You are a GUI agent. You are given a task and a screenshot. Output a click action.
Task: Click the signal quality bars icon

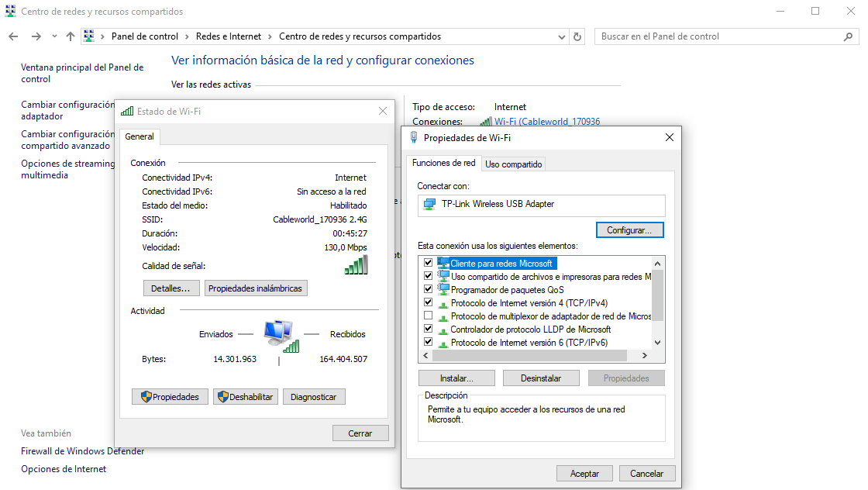coord(356,265)
